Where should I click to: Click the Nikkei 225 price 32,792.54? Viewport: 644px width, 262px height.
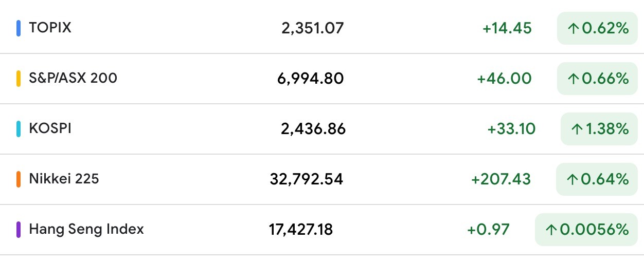306,179
